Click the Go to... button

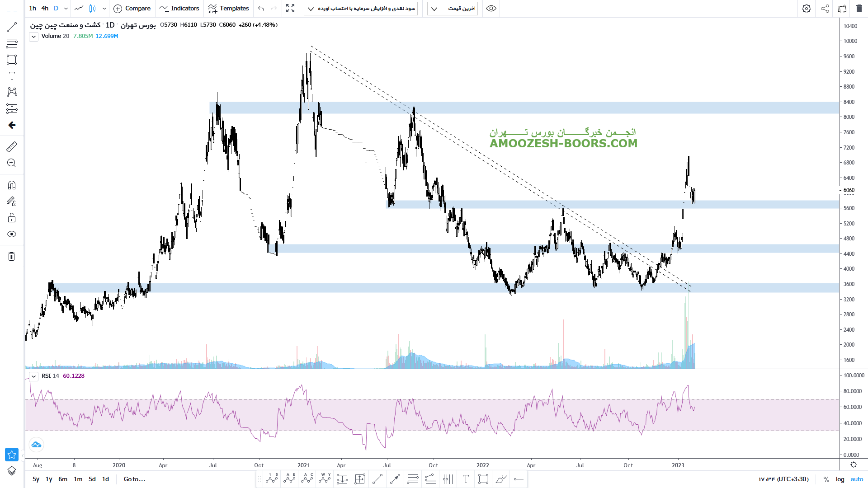click(134, 479)
